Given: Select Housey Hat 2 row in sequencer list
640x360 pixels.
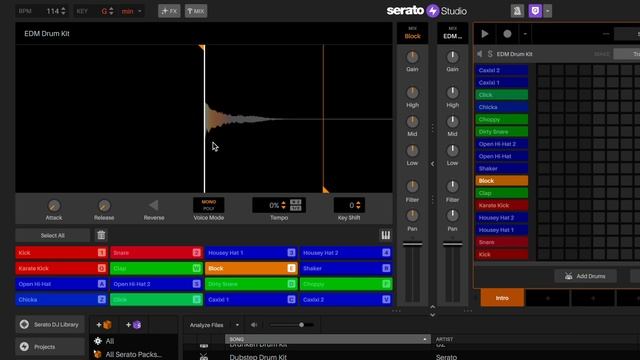Looking at the screenshot, I should [502, 218].
